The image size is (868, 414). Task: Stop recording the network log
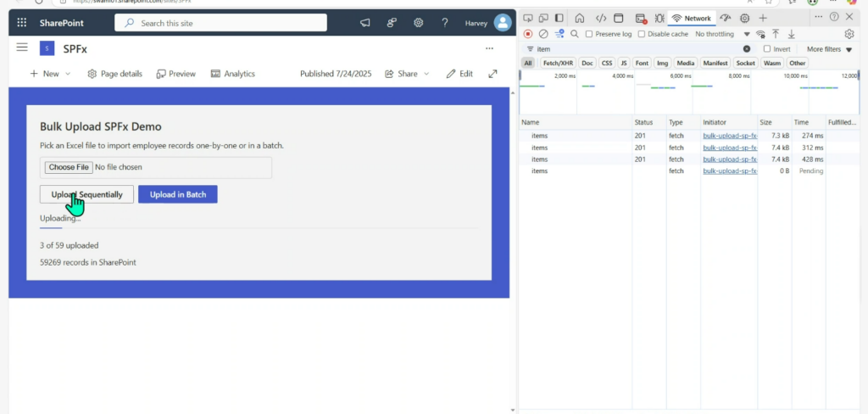click(x=528, y=34)
